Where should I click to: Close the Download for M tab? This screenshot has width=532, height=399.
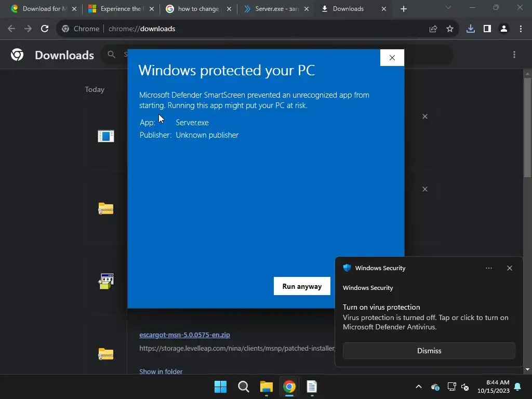coord(74,9)
